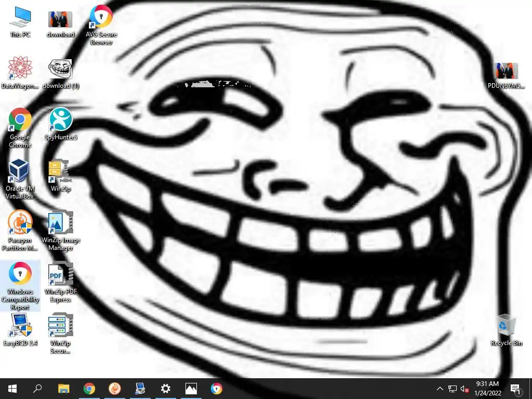Switch to the orange Paragon app on taskbar
The width and height of the screenshot is (532, 399).
[115, 389]
